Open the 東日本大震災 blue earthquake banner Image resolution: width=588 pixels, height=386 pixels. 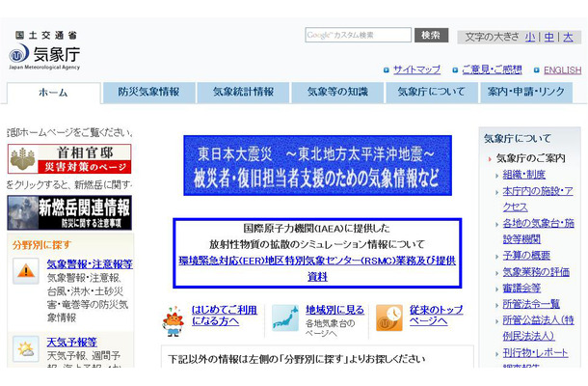tap(318, 165)
